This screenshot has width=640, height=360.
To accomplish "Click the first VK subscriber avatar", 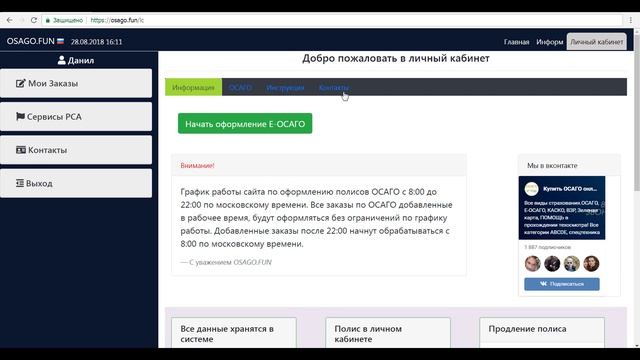I will [x=532, y=263].
